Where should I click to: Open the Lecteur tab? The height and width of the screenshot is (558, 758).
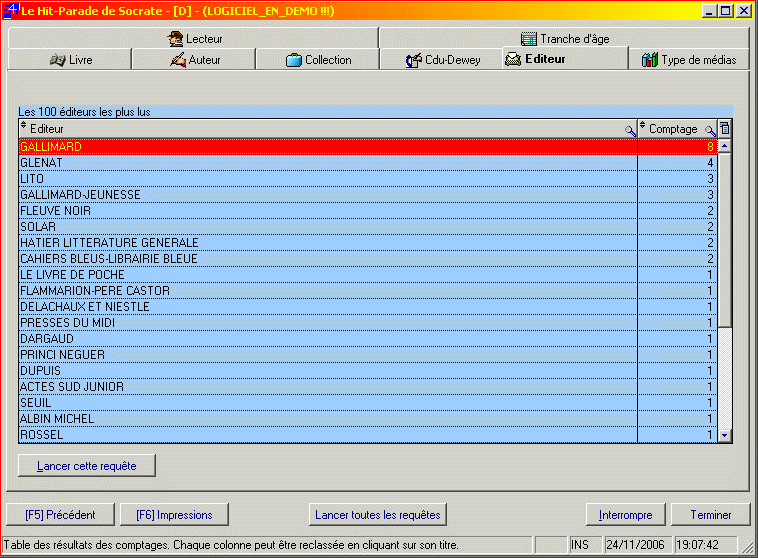point(193,38)
